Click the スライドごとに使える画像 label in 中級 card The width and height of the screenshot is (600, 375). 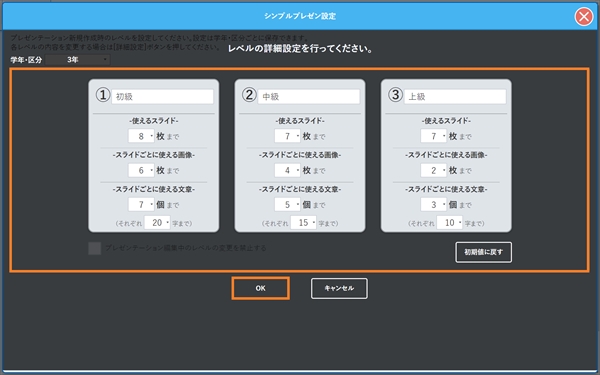click(x=300, y=155)
